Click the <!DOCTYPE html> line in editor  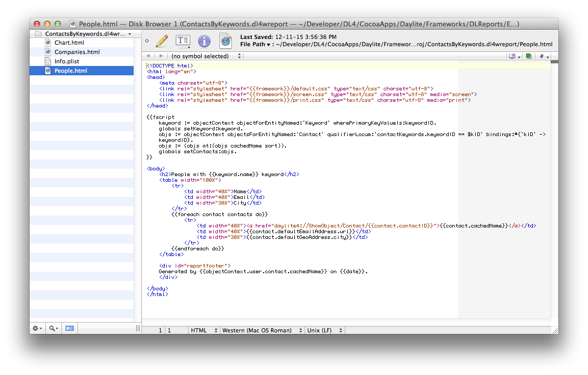pos(170,66)
